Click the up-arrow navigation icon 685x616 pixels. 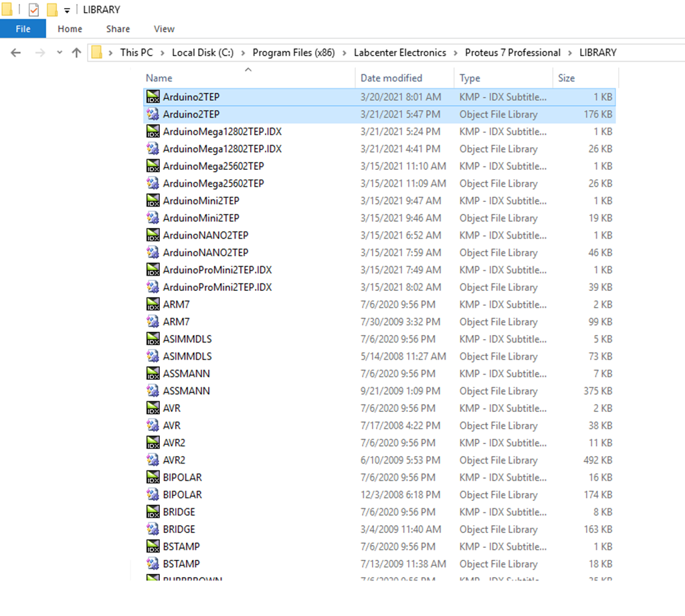(x=76, y=52)
